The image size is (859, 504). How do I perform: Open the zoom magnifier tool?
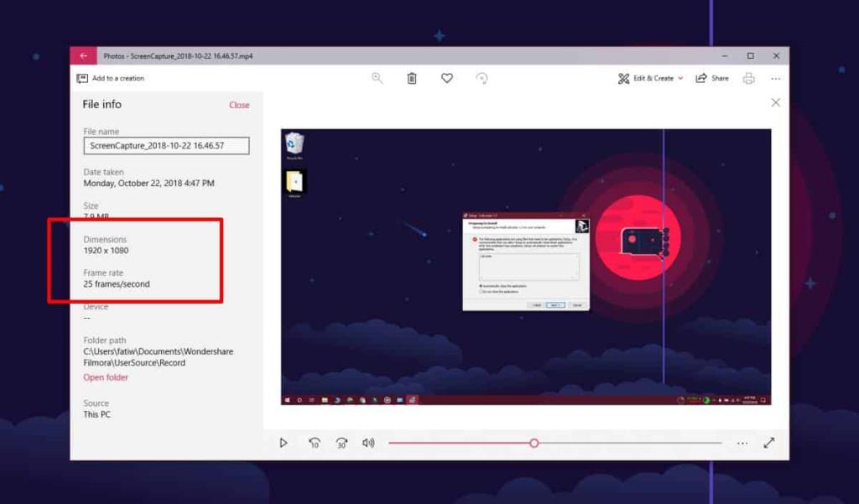click(x=377, y=77)
